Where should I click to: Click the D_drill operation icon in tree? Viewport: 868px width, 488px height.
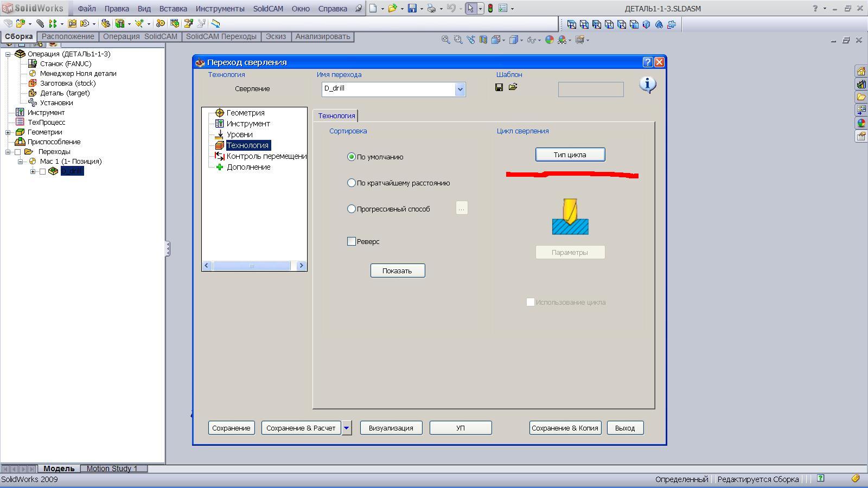pyautogui.click(x=53, y=171)
